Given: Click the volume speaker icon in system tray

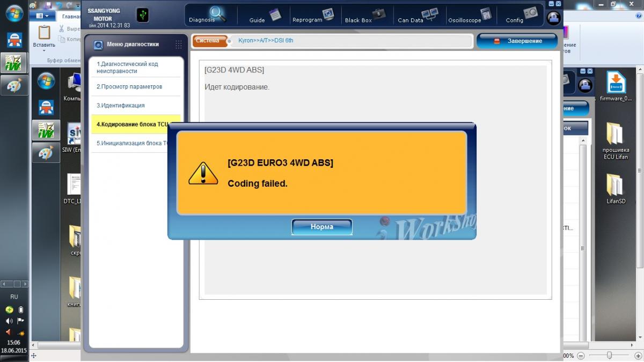Looking at the screenshot, I should [x=9, y=321].
